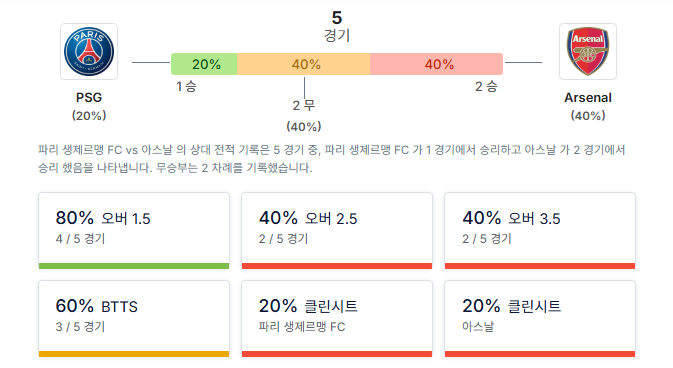Screen dimensions: 673x368
Task: Click the 1 승 label under PSG bar
Action: coord(186,86)
